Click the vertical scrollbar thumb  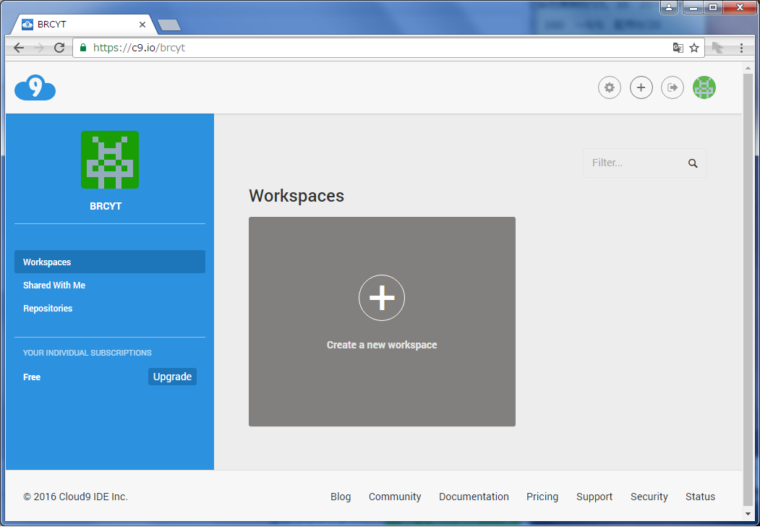click(x=748, y=289)
